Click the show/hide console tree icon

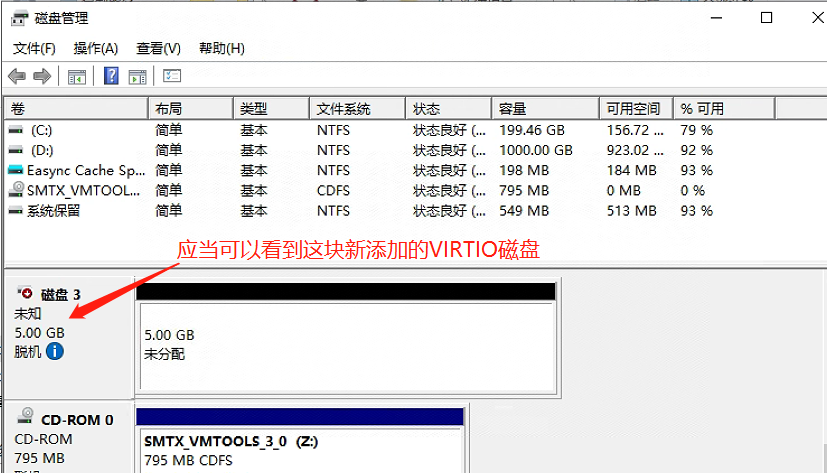coord(76,76)
